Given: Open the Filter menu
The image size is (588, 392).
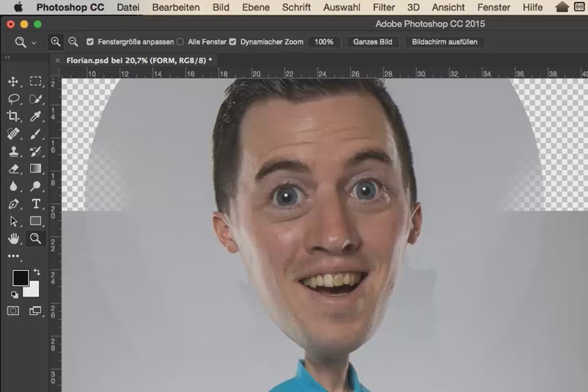Looking at the screenshot, I should coord(384,7).
